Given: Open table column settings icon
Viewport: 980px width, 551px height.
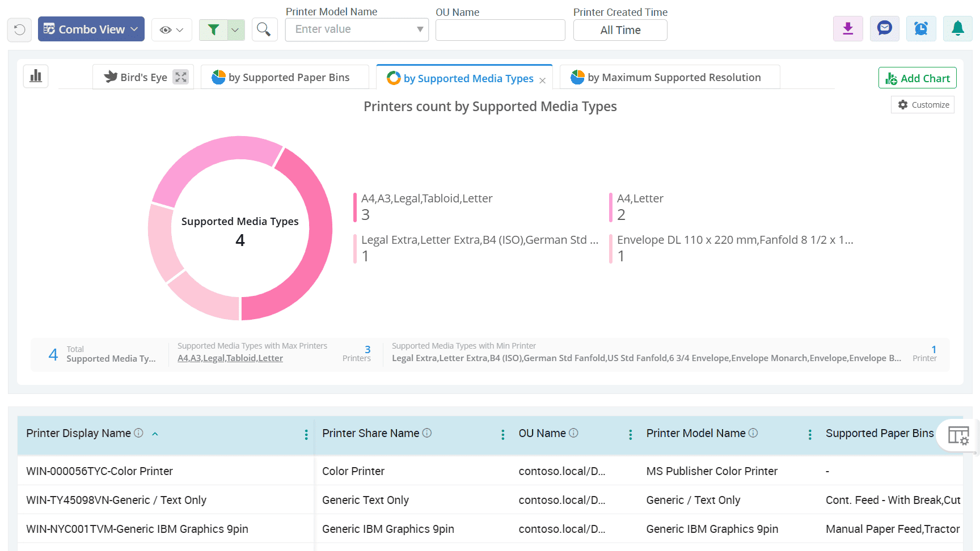Looking at the screenshot, I should (958, 435).
